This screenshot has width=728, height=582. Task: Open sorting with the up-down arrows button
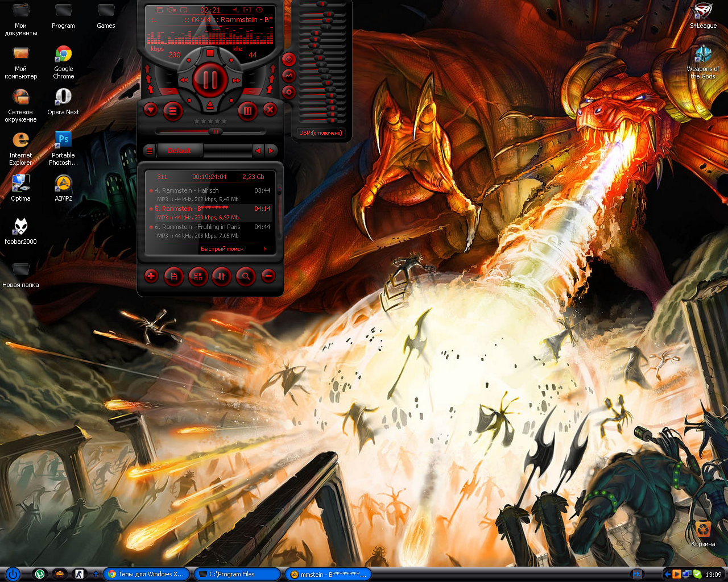222,277
